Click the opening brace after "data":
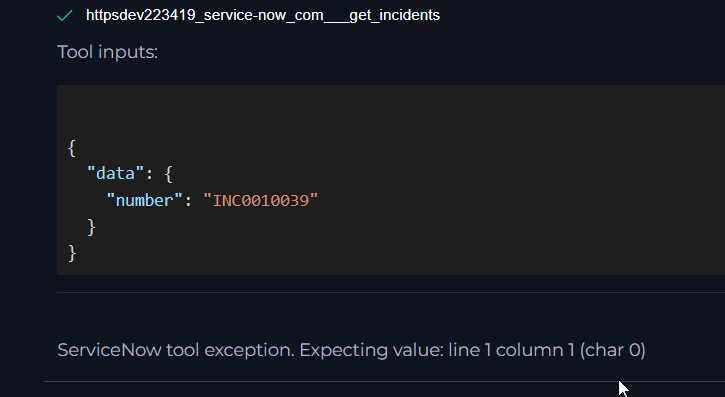This screenshot has height=397, width=725. [x=168, y=174]
